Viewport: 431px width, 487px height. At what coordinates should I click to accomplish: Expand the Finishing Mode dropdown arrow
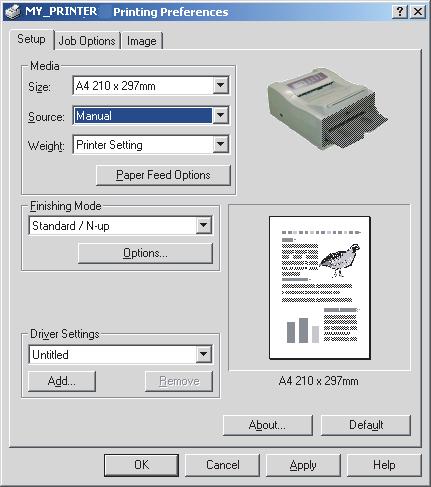click(203, 225)
